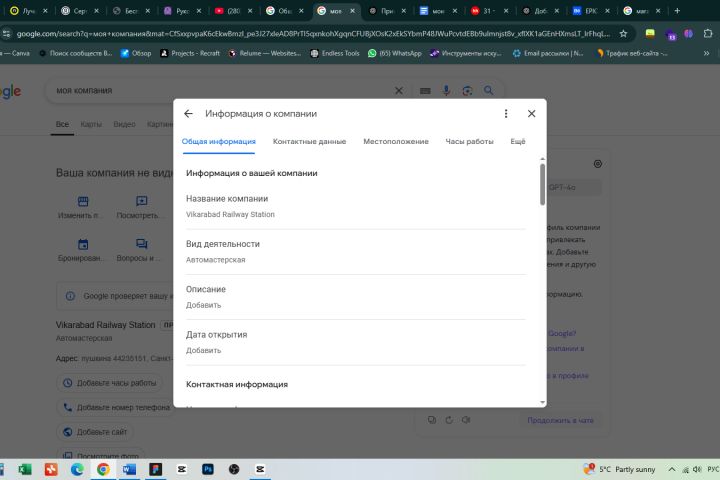720x480 pixels.
Task: Click Добавьте часы работы chip
Action: 109,383
